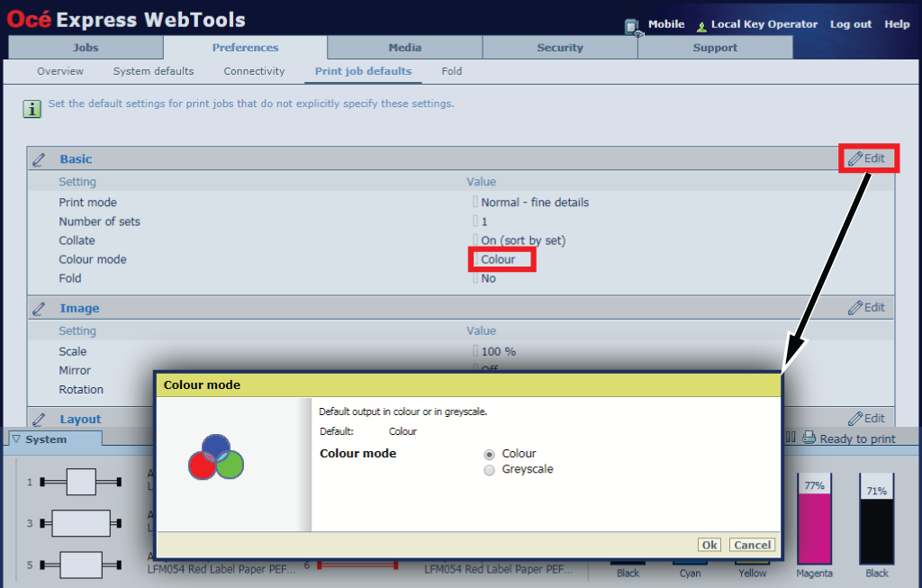Click the Black 71% ink level bar
922x588 pixels.
[x=877, y=519]
